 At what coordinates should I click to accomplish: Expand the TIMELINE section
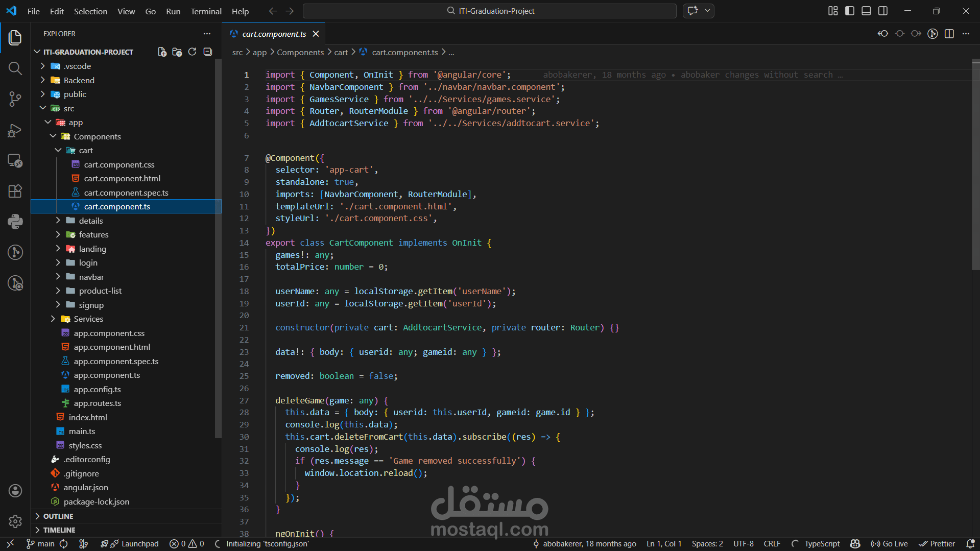[126, 530]
